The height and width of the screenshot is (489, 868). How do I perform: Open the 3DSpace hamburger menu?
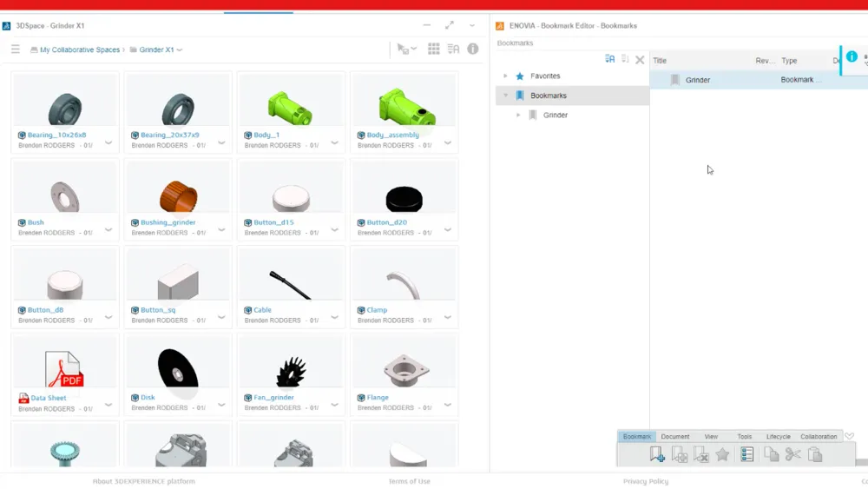(16, 50)
